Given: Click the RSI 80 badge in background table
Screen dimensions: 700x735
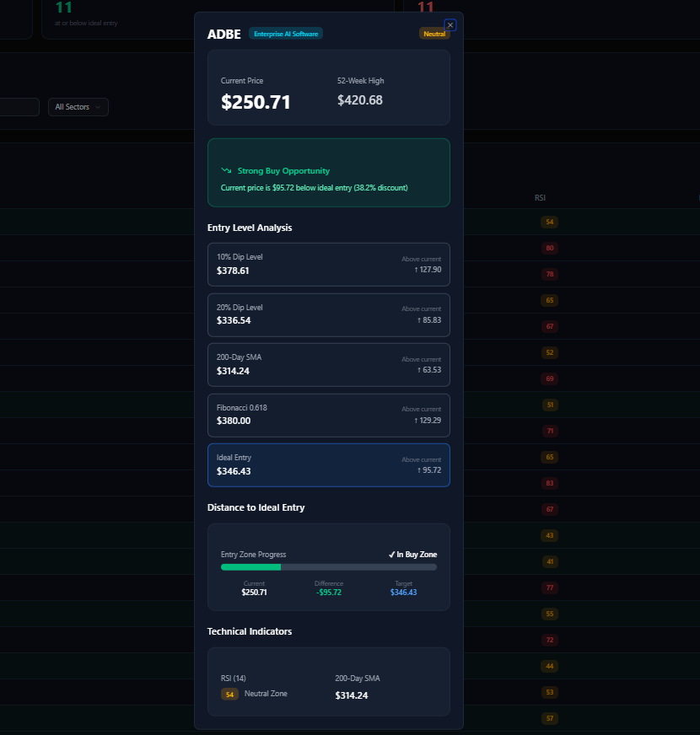Looking at the screenshot, I should coord(549,248).
